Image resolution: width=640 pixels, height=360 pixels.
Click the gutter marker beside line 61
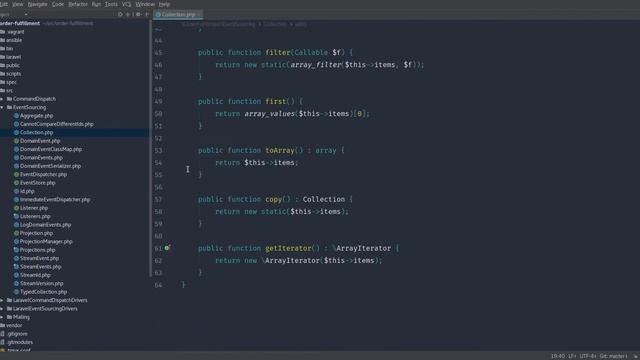coord(167,248)
